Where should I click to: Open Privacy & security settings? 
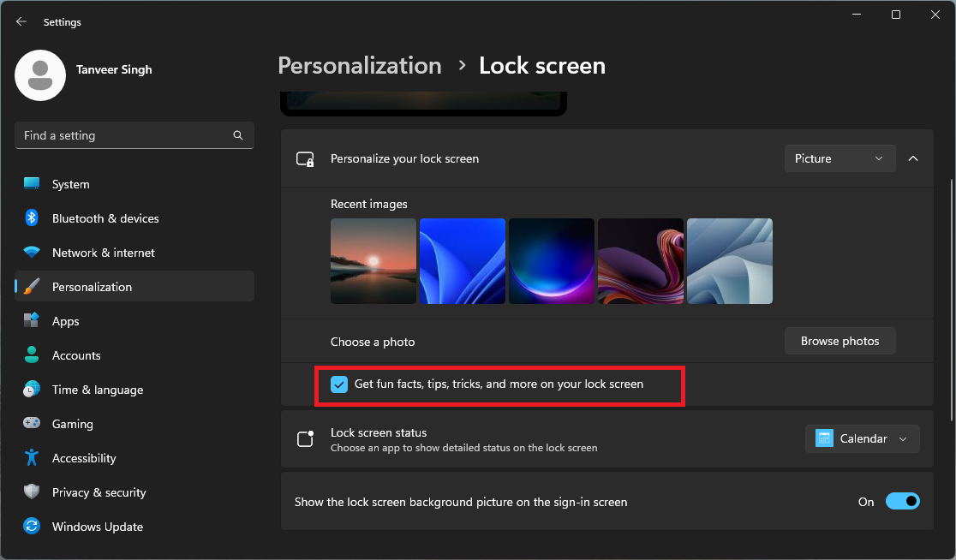[99, 492]
